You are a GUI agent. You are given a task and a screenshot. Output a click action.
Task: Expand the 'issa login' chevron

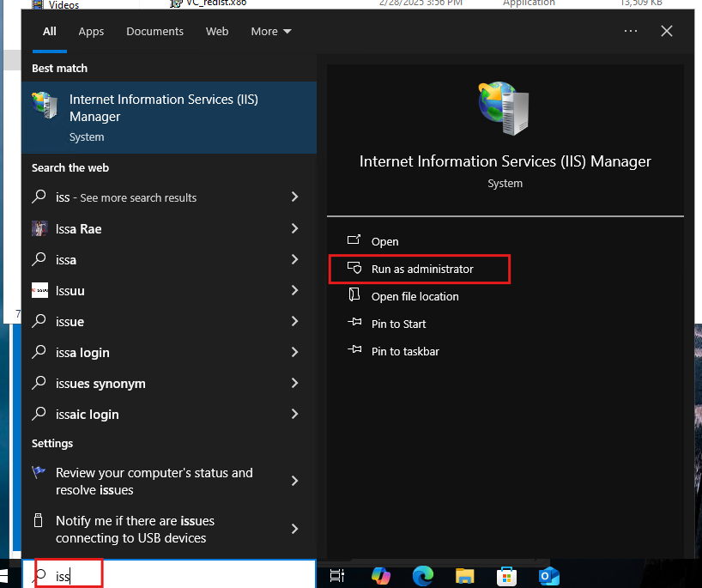(x=294, y=352)
